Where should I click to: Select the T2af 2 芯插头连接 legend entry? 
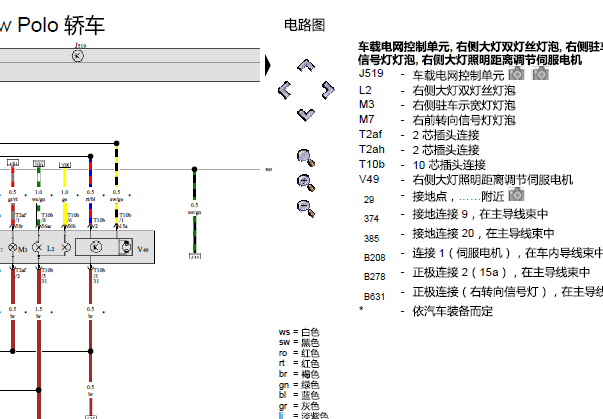point(419,135)
